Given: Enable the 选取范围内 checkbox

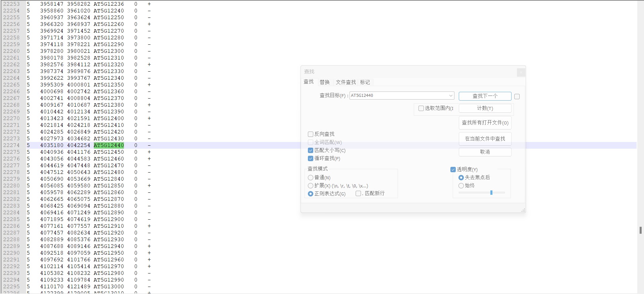Looking at the screenshot, I should point(421,108).
